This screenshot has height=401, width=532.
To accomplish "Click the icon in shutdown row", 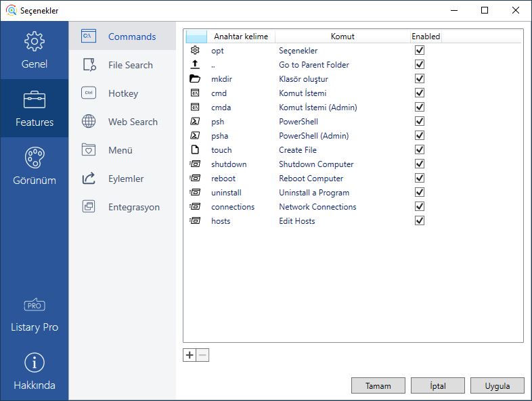I will click(195, 164).
